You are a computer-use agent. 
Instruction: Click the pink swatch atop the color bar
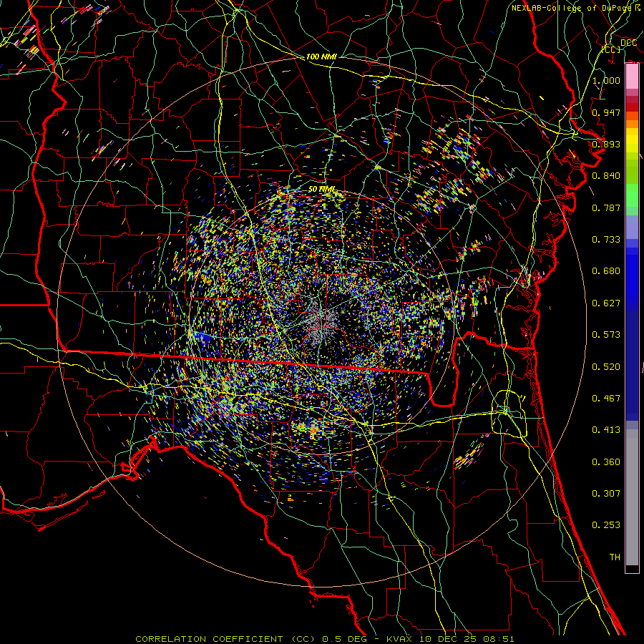632,77
